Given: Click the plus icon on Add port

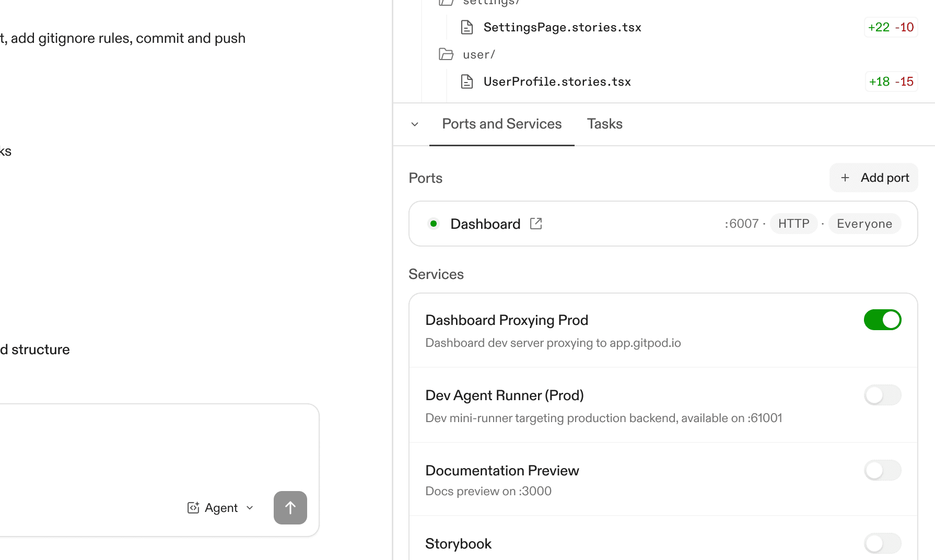Looking at the screenshot, I should point(845,178).
